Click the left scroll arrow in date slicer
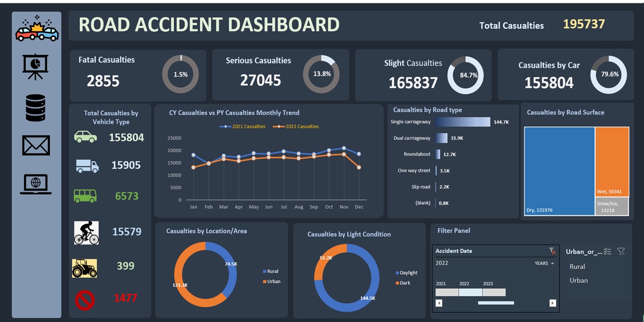This screenshot has height=322, width=644. tap(438, 303)
